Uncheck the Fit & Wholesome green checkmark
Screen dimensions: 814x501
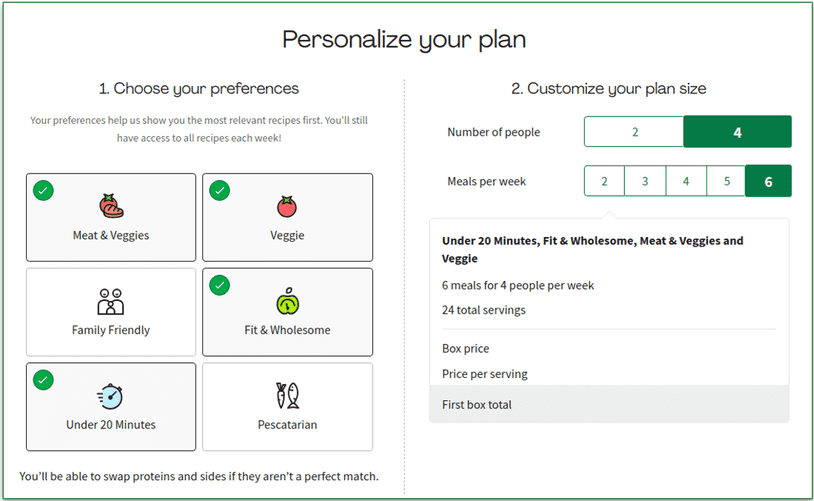219,285
